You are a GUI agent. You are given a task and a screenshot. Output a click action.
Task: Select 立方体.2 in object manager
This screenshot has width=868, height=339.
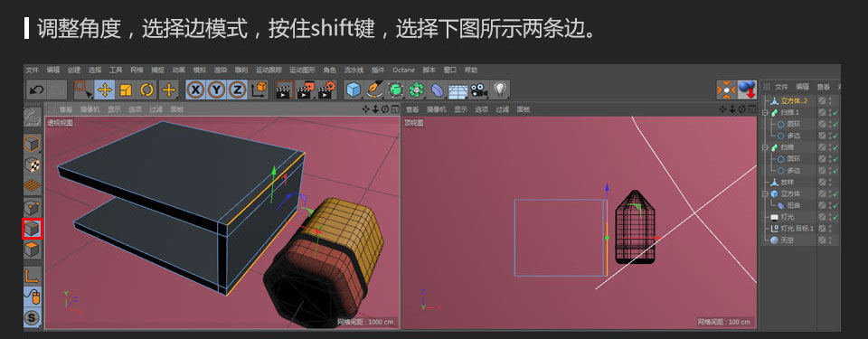point(795,101)
